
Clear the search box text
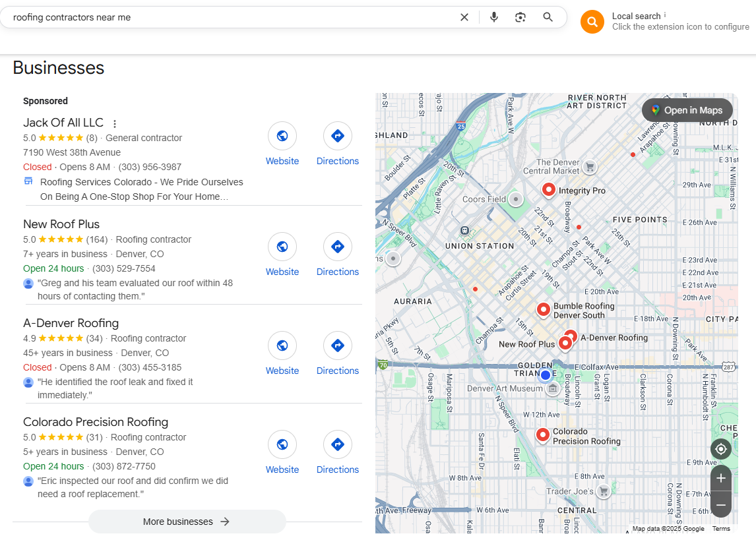pos(464,17)
